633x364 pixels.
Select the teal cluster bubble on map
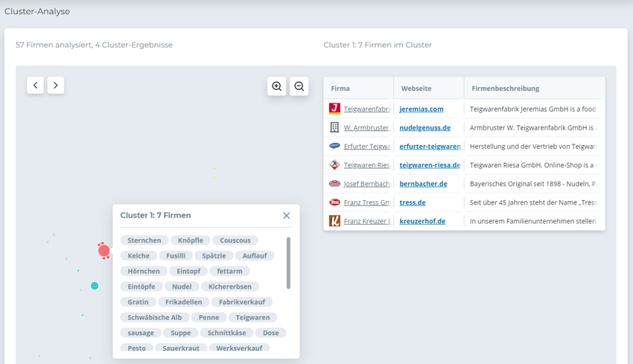pos(95,286)
